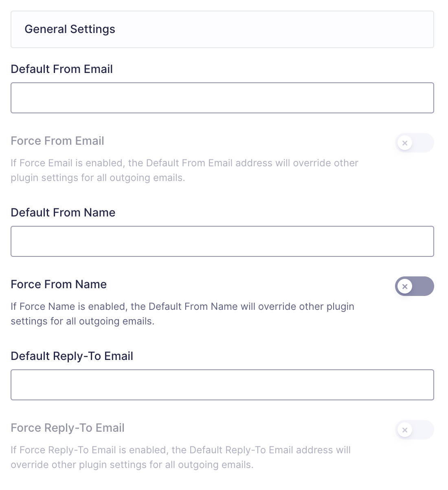Click into the Default From Name field
The height and width of the screenshot is (490, 448).
pyautogui.click(x=222, y=241)
